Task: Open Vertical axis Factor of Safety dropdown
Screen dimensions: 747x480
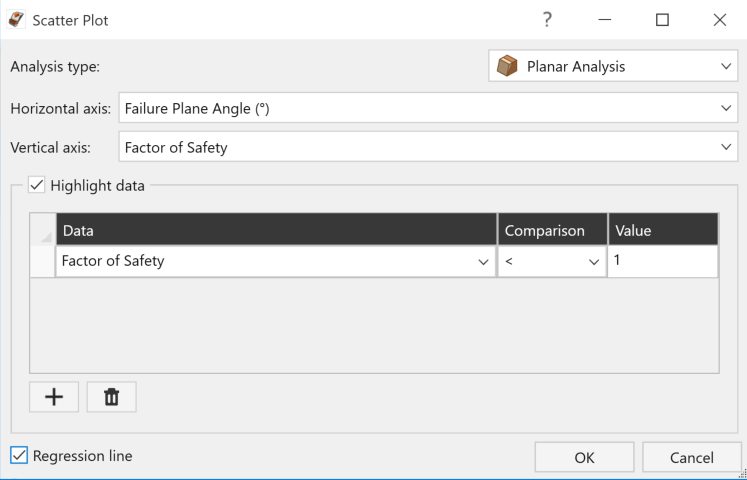Action: click(428, 147)
